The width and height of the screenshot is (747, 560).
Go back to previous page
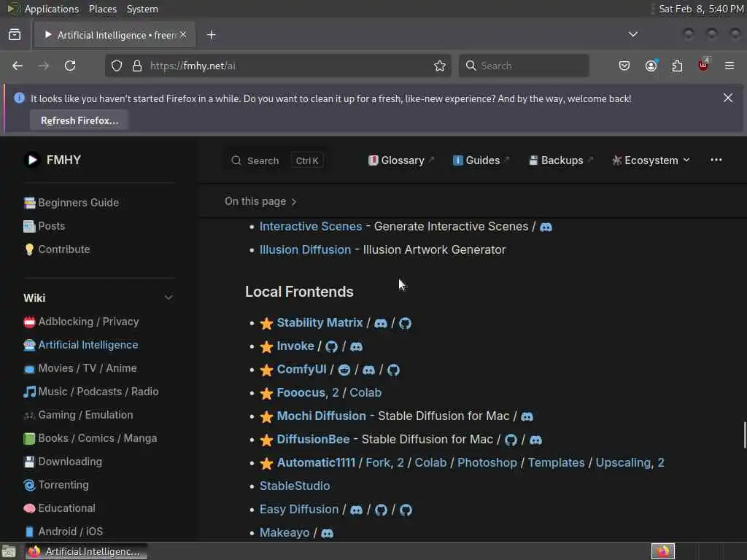pyautogui.click(x=18, y=66)
